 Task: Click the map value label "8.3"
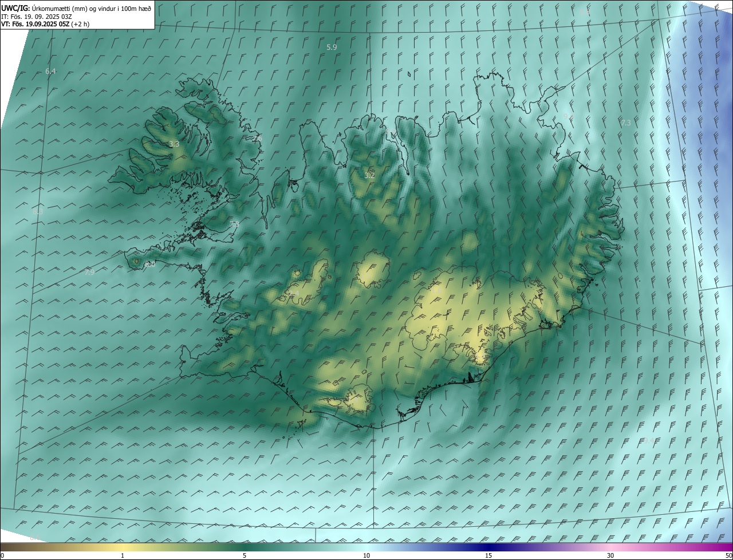click(38, 212)
